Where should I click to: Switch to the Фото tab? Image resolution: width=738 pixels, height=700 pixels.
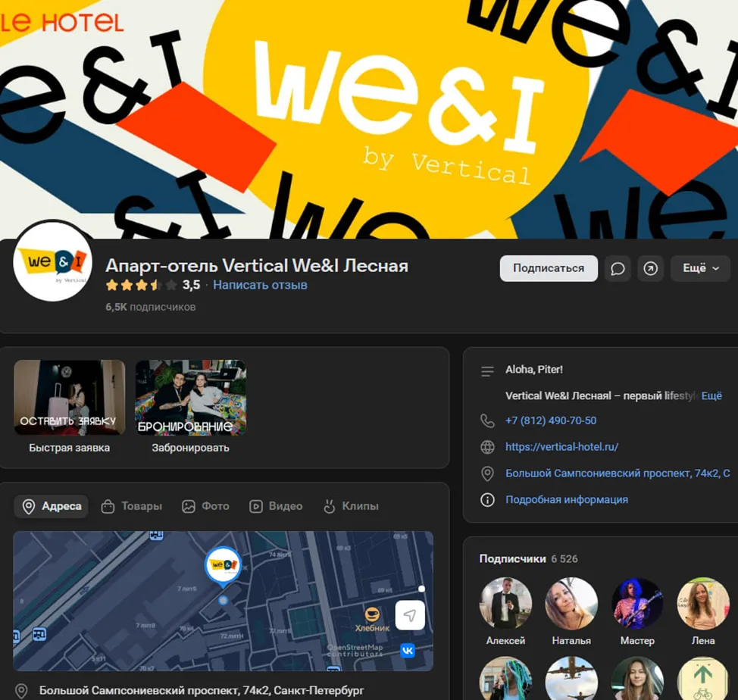(x=205, y=506)
